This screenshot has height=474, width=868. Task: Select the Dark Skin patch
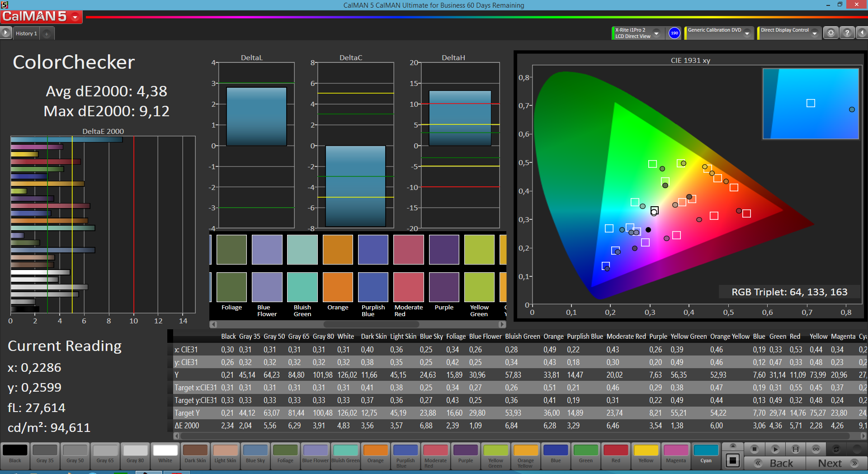coord(195,455)
